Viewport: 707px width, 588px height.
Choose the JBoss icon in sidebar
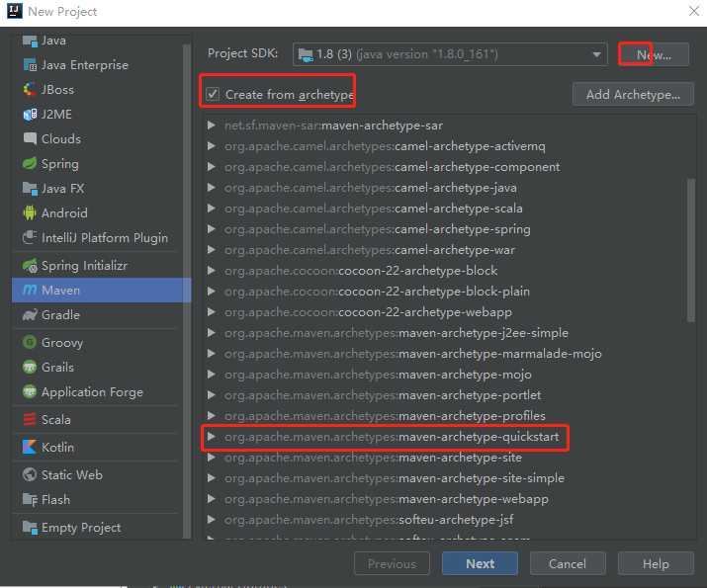pos(31,90)
